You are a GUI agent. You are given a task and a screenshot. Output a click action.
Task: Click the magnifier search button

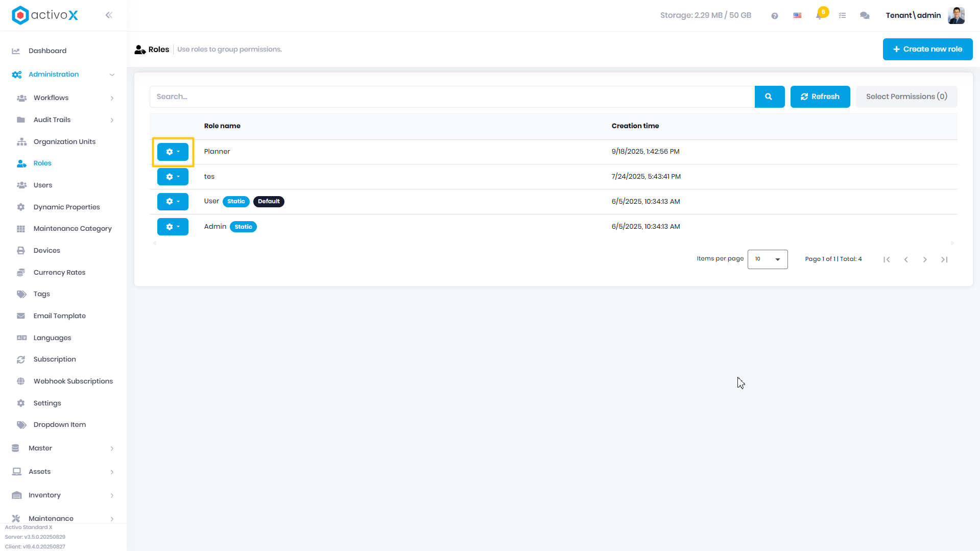tap(769, 97)
